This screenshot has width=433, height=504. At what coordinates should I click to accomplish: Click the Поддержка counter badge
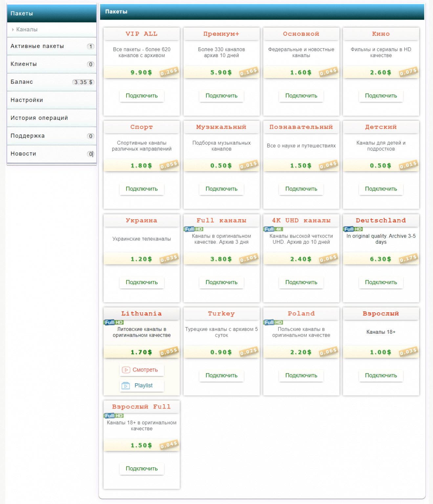click(x=91, y=136)
